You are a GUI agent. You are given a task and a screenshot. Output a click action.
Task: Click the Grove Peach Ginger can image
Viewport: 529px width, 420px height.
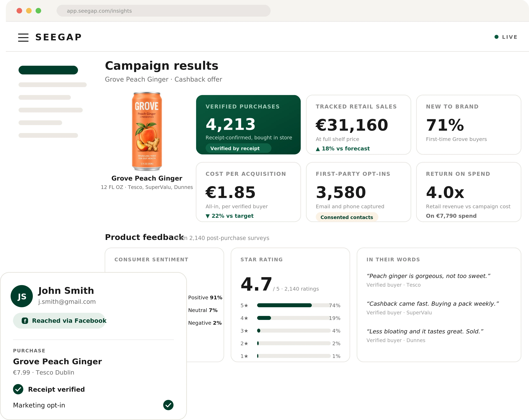pos(147,131)
